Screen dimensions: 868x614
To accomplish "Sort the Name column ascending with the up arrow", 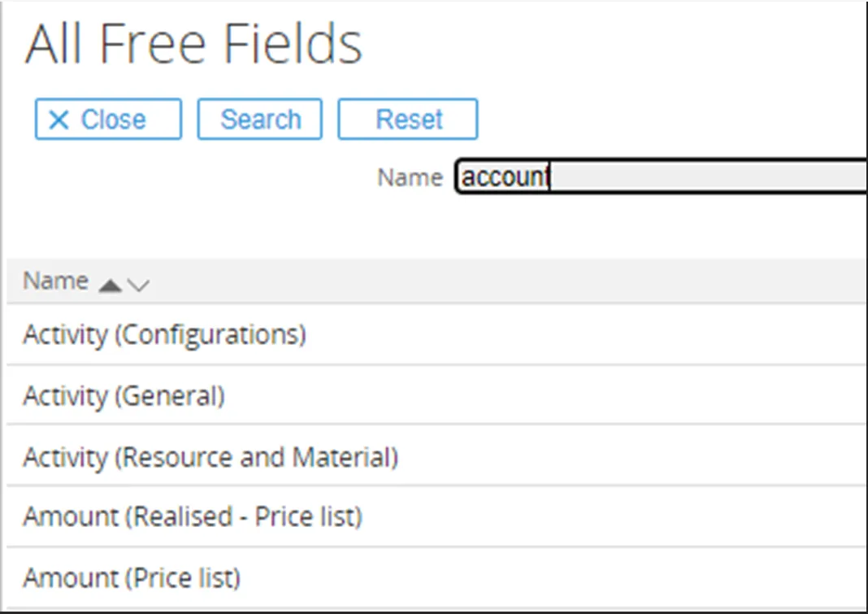I will coord(110,285).
